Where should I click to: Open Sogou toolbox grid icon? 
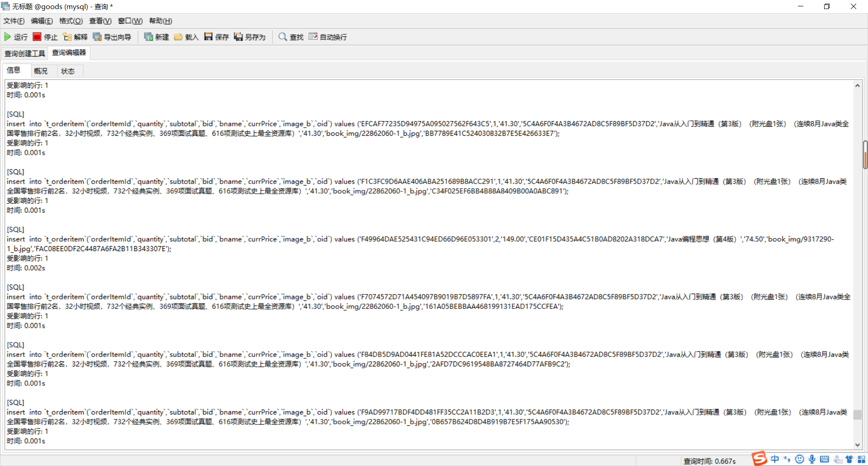[x=861, y=459]
